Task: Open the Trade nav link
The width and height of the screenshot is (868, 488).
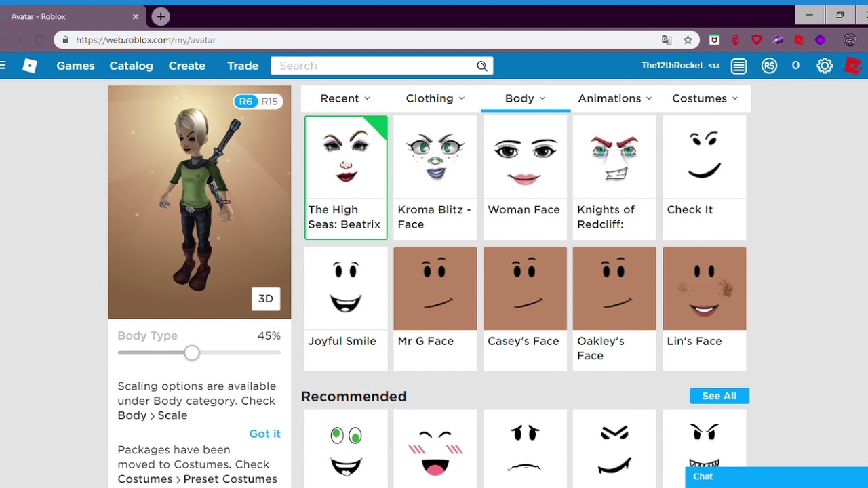Action: pyautogui.click(x=243, y=66)
